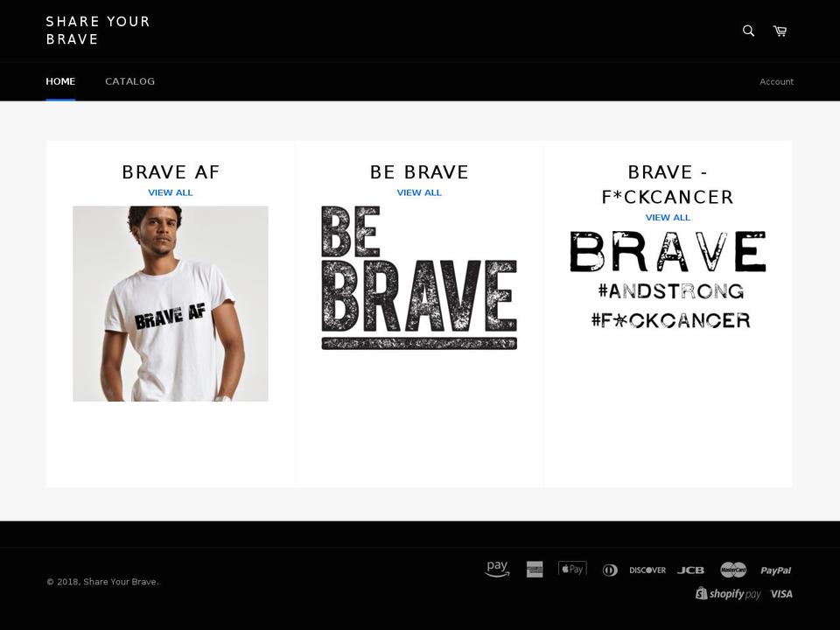Open the Brave - F*ckcancer collection title
The image size is (840, 630).
point(668,185)
